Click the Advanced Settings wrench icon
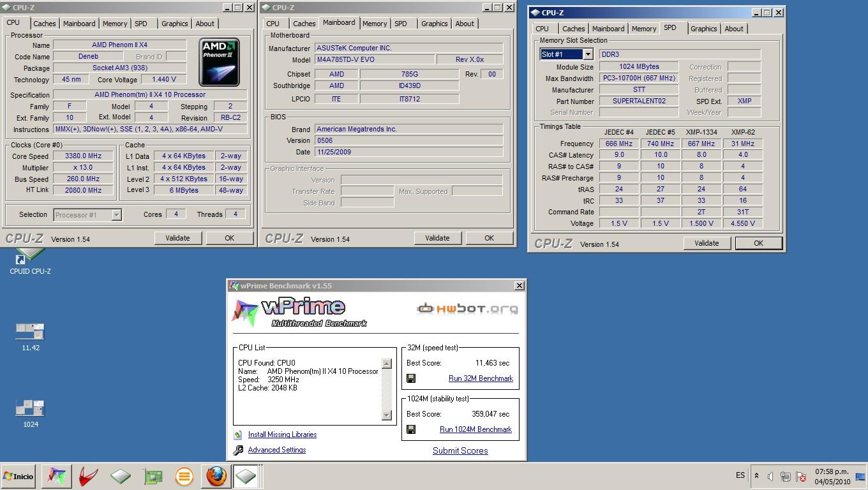Screen dimensions: 868x490 pyautogui.click(x=238, y=450)
